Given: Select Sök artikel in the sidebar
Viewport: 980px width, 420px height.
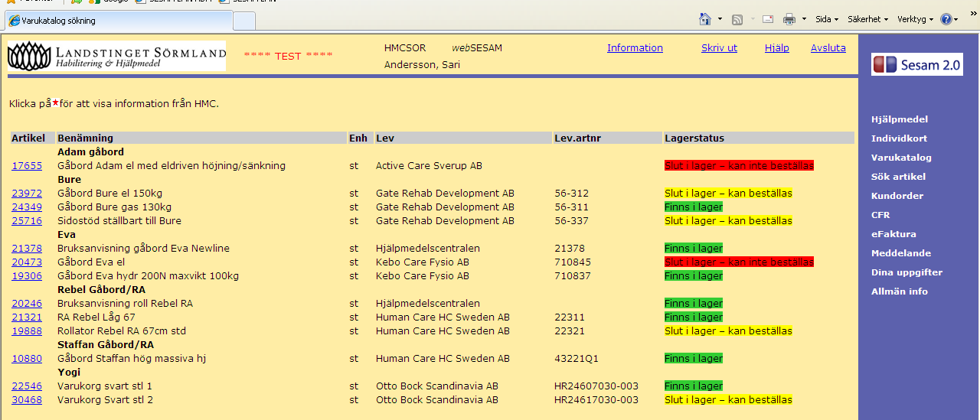Looking at the screenshot, I should [x=898, y=177].
